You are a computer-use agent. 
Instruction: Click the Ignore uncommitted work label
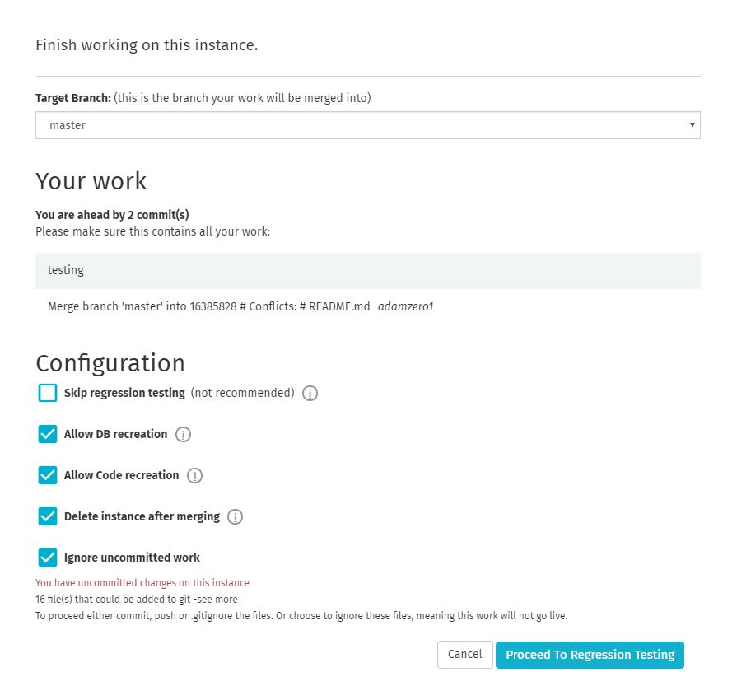(x=132, y=558)
